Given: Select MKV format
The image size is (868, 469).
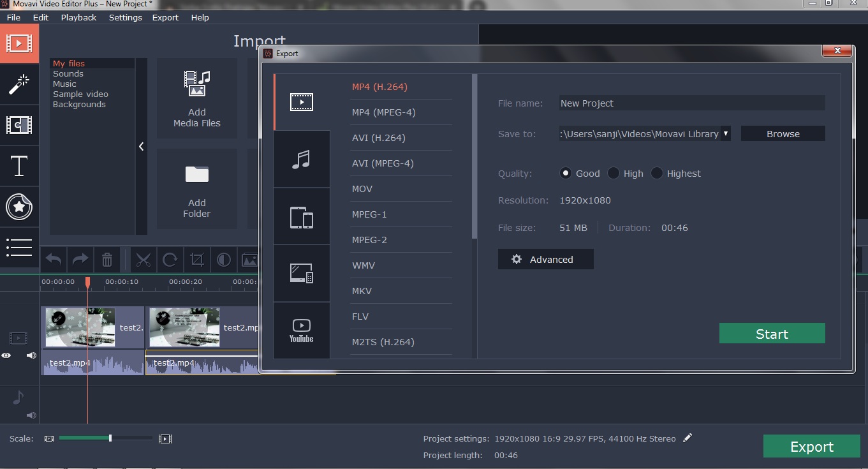Looking at the screenshot, I should (362, 291).
